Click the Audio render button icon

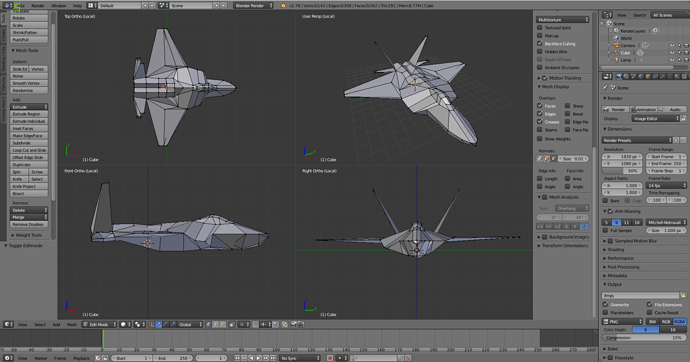coord(662,109)
